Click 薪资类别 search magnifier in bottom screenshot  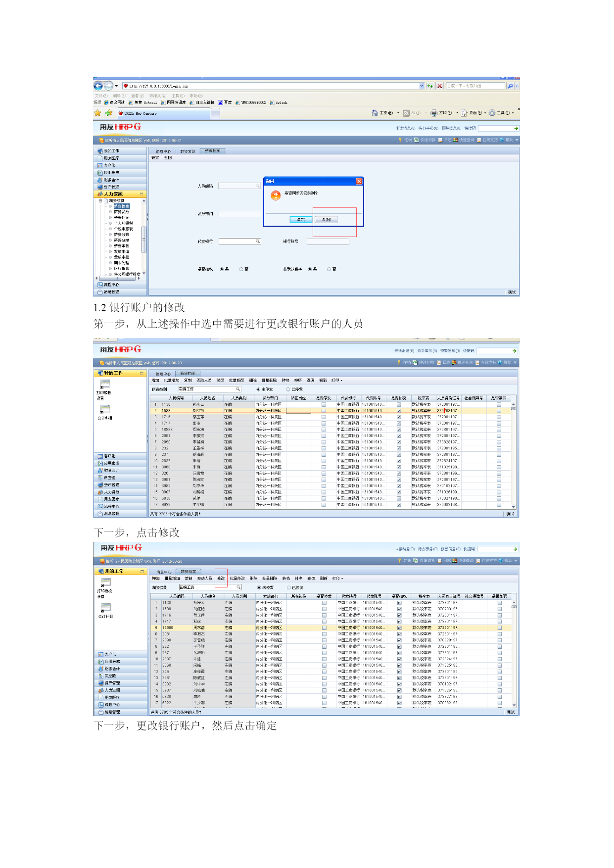click(238, 587)
